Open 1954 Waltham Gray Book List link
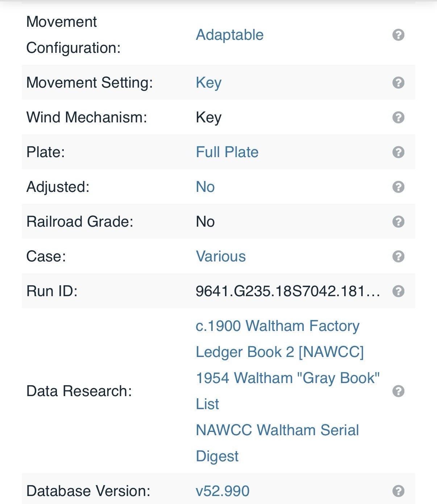The height and width of the screenshot is (504, 437). click(288, 391)
